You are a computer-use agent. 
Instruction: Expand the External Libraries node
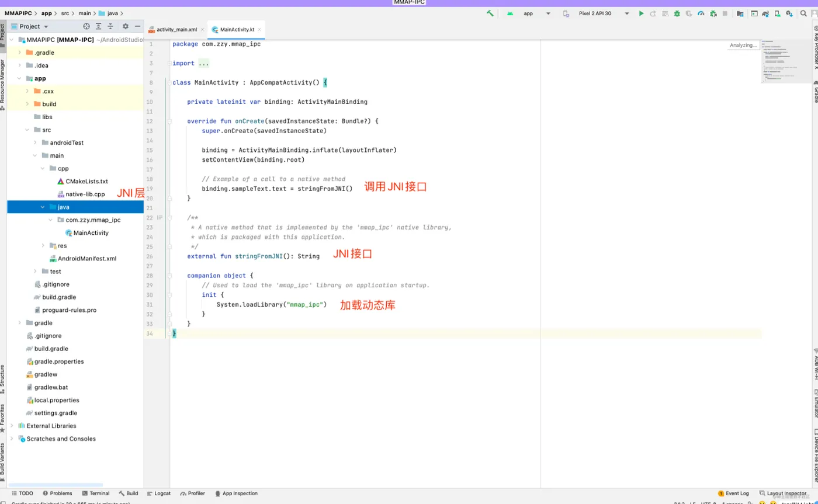point(11,426)
